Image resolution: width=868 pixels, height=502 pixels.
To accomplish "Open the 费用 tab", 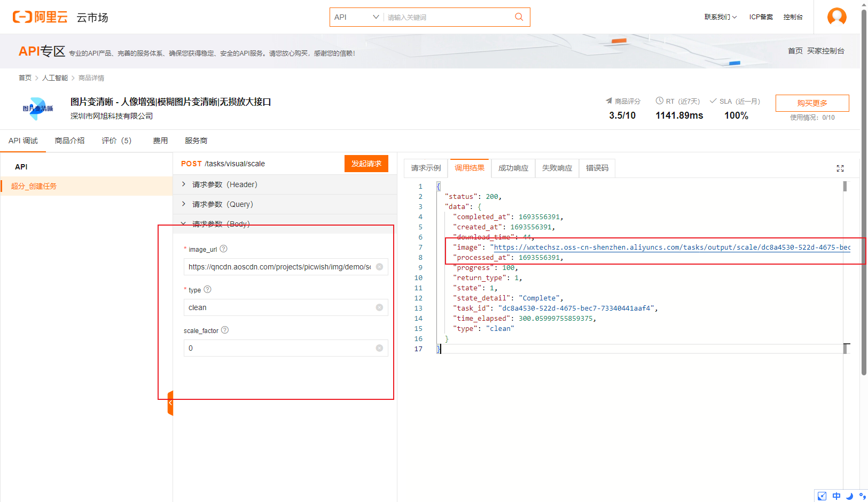I will pos(160,141).
